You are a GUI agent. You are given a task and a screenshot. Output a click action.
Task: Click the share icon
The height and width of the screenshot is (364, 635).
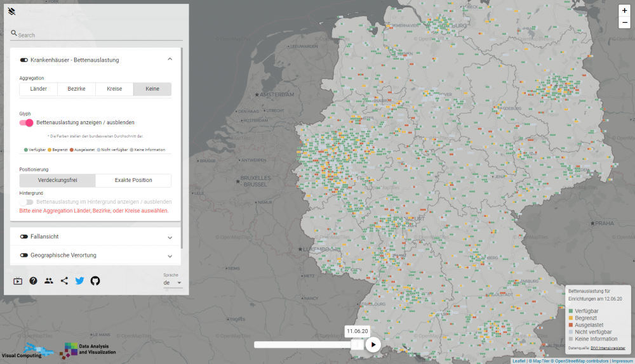[x=64, y=281]
